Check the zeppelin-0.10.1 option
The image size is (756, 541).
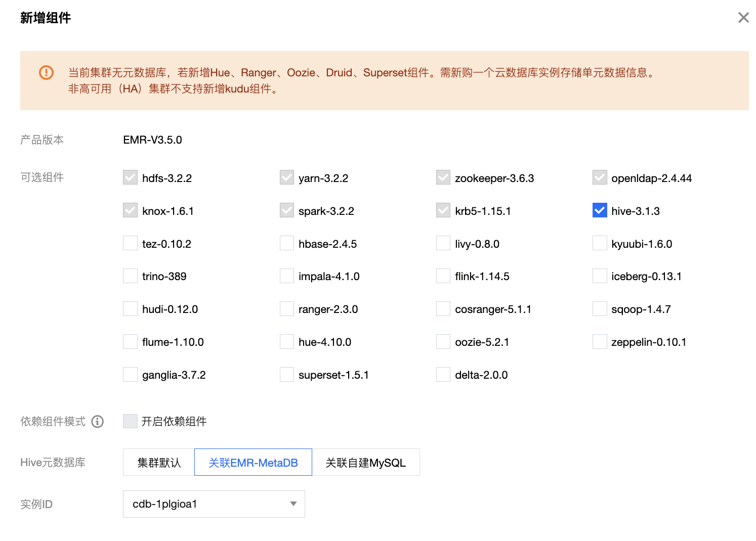coord(600,342)
